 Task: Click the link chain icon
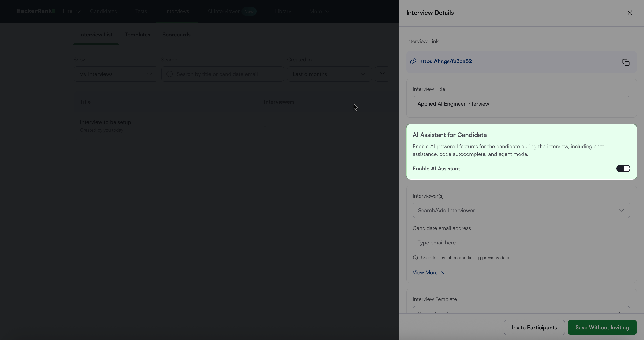click(x=413, y=61)
